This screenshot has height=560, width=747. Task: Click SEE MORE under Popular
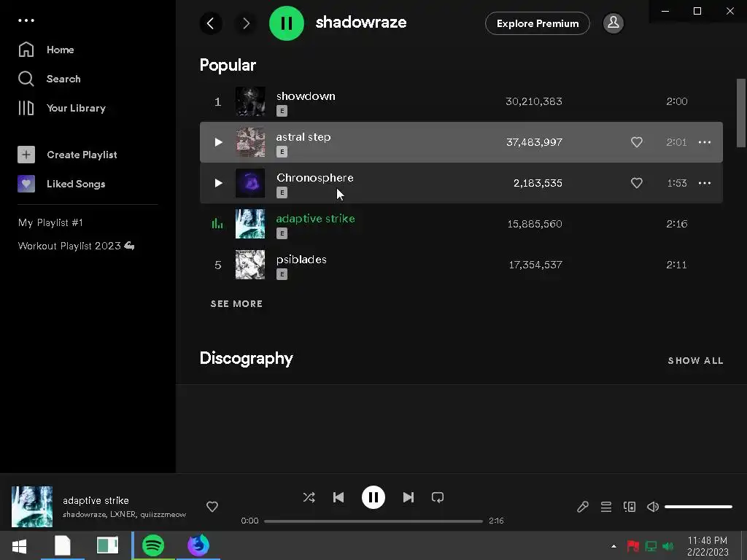(x=236, y=304)
